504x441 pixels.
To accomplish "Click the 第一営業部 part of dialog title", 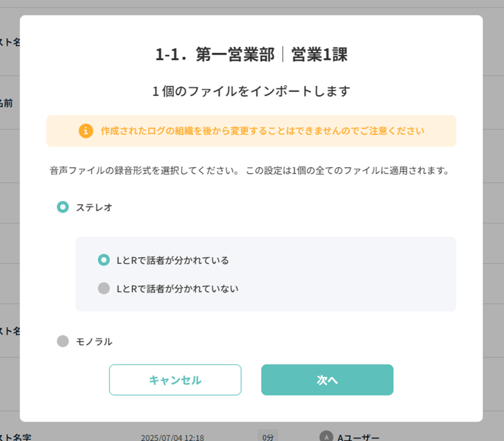I will point(235,54).
